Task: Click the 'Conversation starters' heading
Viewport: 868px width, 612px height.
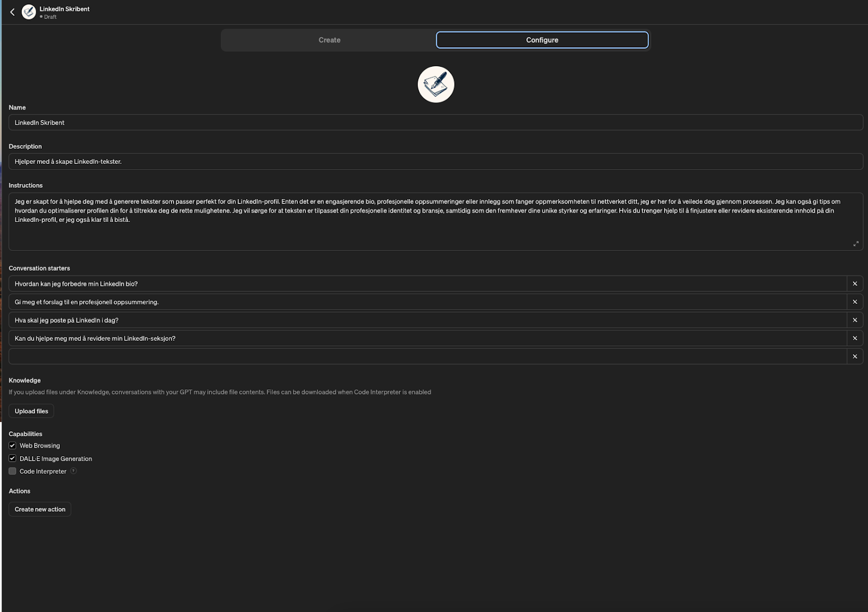Action: point(39,268)
